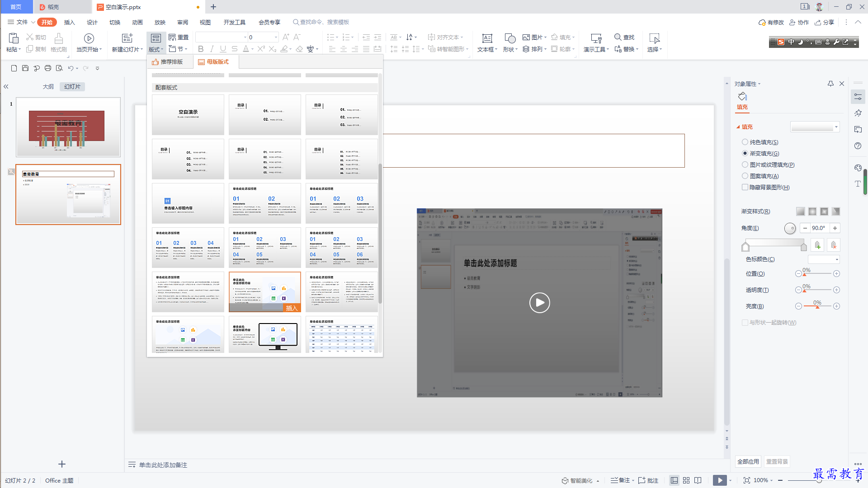Click the Share button
868x488 pixels.
[x=824, y=22]
